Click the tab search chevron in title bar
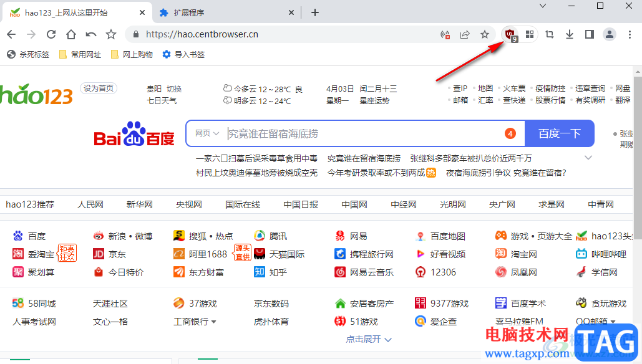Viewport: 642px width, 364px height. pyautogui.click(x=543, y=6)
